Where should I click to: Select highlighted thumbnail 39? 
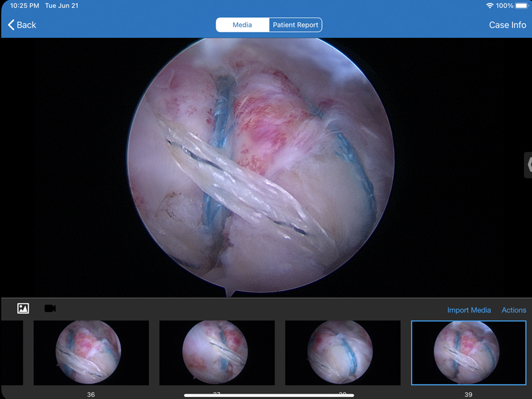469,353
